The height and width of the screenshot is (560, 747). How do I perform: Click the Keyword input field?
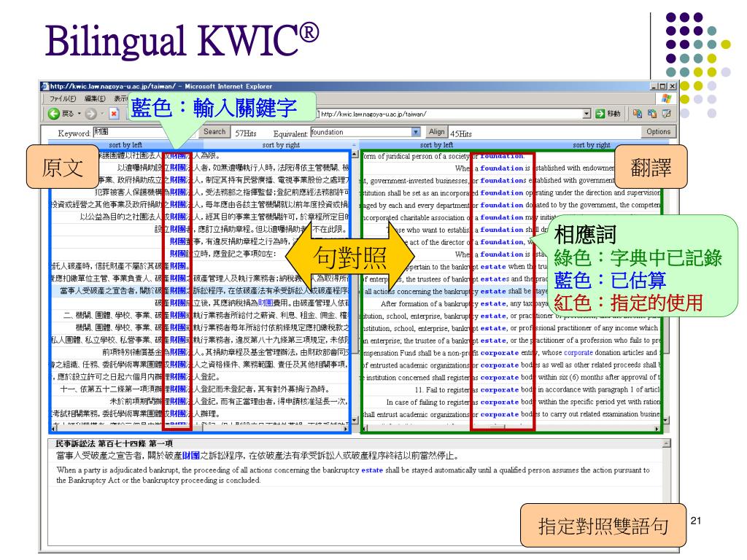pyautogui.click(x=143, y=132)
